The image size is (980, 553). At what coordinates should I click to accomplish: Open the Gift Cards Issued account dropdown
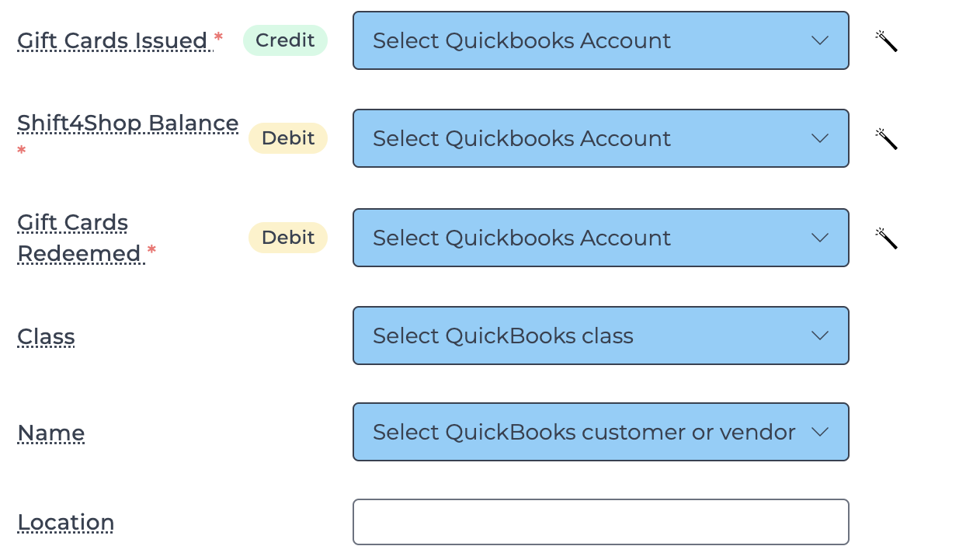click(x=601, y=40)
